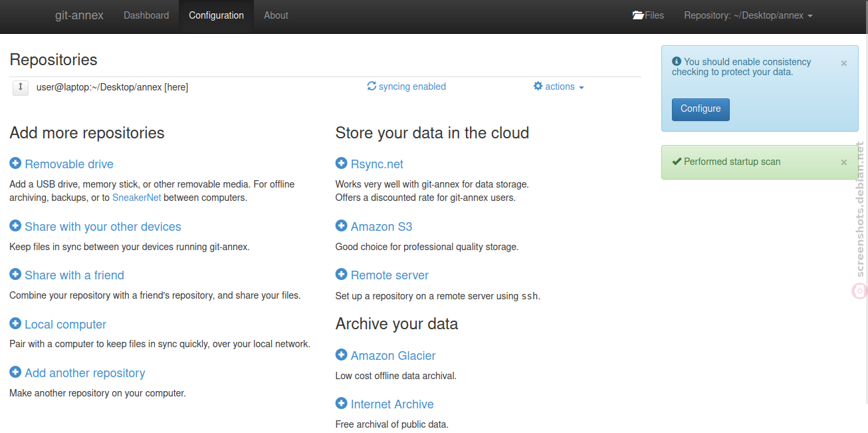Click the repository reorder handle icon
The image size is (868, 433).
tap(21, 87)
